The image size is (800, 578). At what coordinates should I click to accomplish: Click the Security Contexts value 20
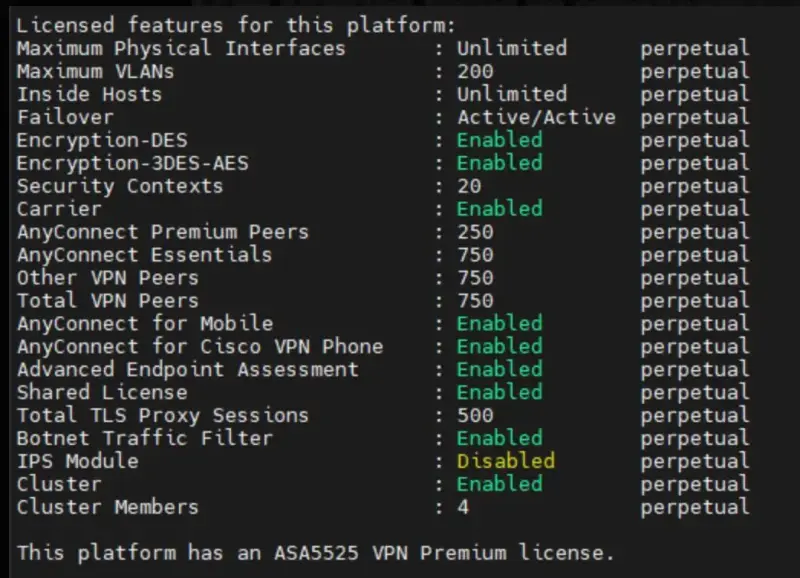pos(469,186)
